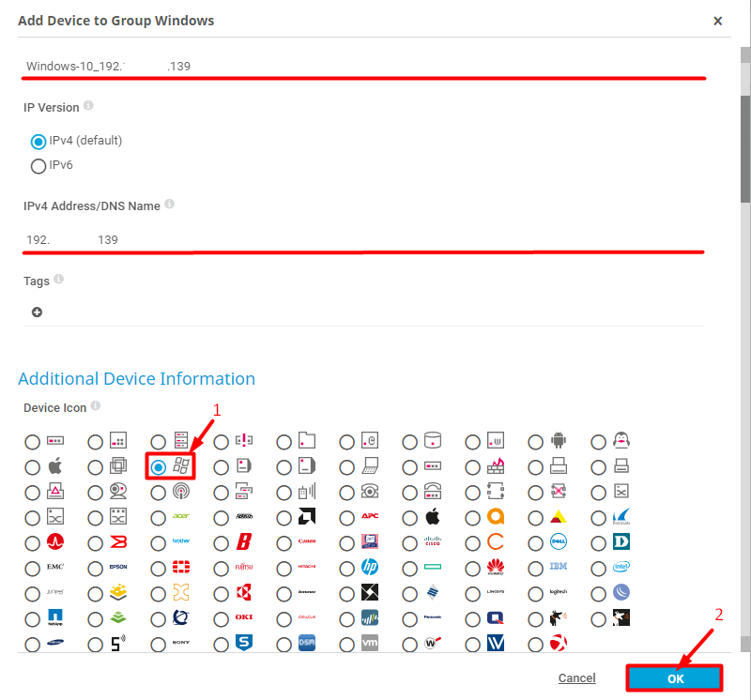This screenshot has height=700, width=751.
Task: Pick the D-Link vendor icon
Action: point(621,542)
